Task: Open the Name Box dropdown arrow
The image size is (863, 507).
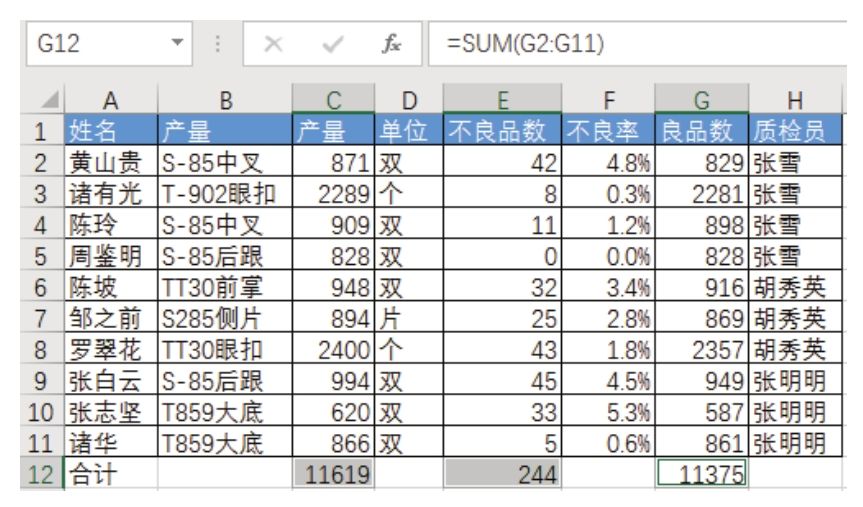Action: 177,45
